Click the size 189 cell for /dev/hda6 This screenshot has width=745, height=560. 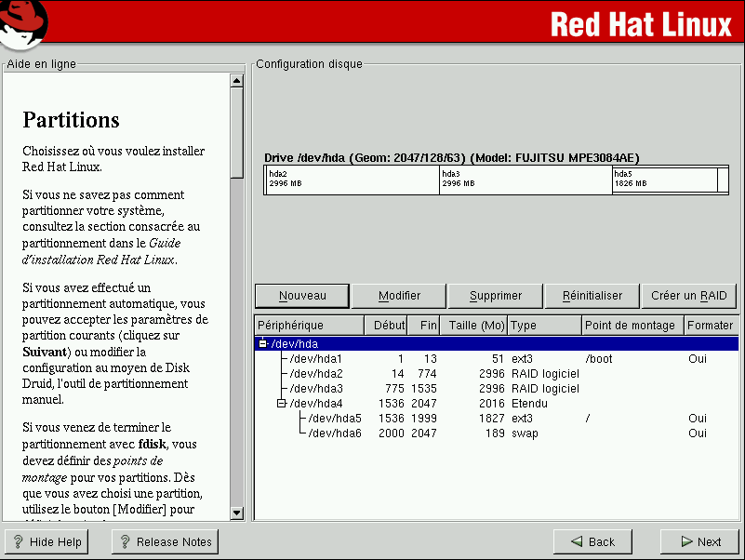(495, 433)
